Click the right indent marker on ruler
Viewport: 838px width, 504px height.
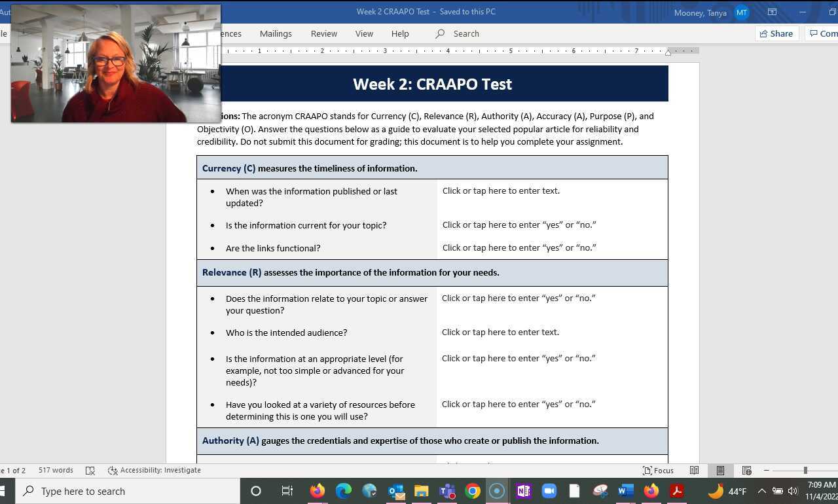(668, 52)
